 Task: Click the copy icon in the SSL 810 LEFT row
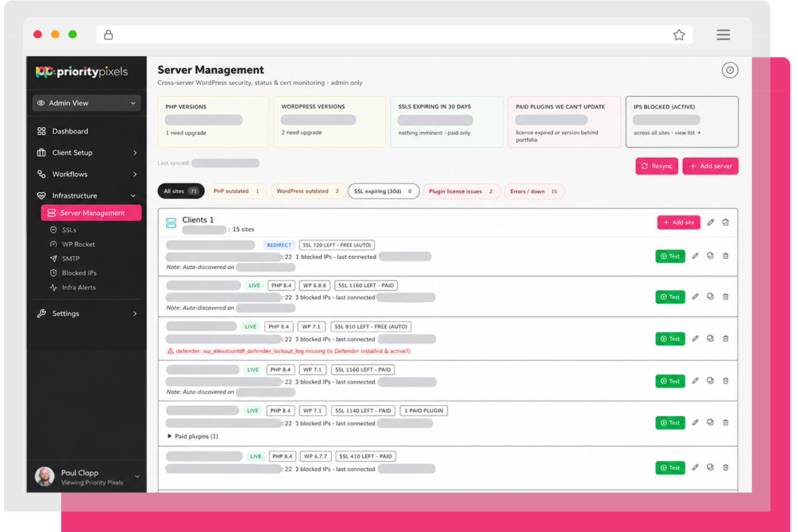pyautogui.click(x=710, y=338)
